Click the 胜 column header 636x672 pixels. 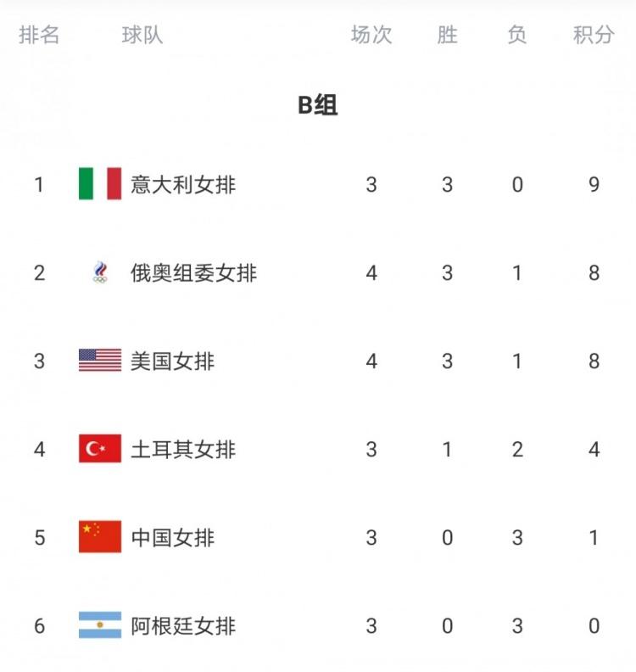pos(447,35)
